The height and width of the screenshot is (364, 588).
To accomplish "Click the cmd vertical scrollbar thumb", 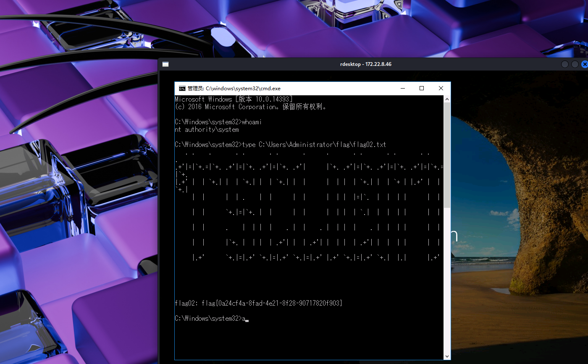I will pyautogui.click(x=447, y=155).
